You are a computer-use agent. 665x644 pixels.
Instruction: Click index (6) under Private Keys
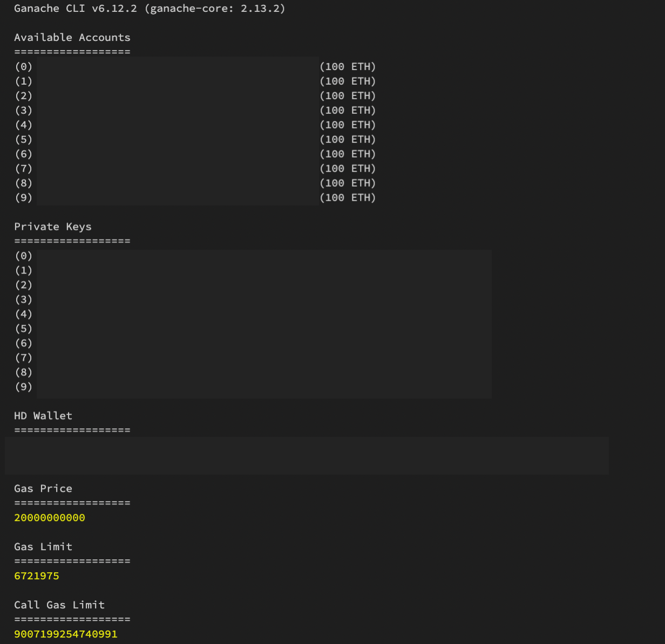tap(24, 343)
